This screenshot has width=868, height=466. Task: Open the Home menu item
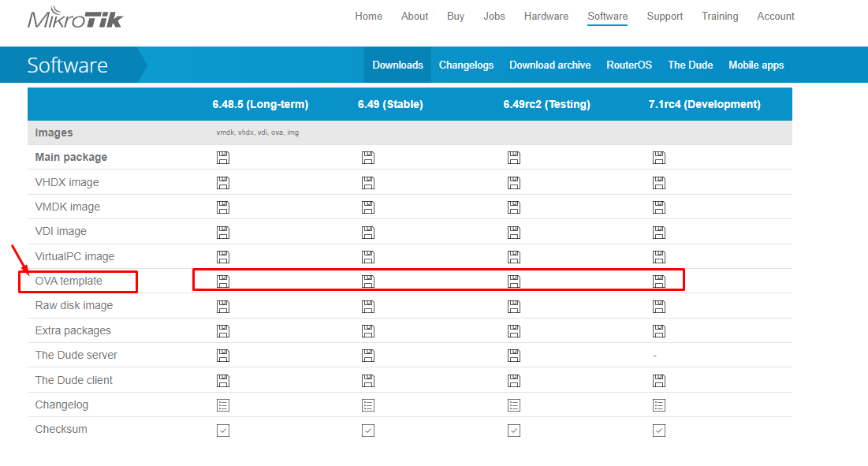tap(369, 16)
